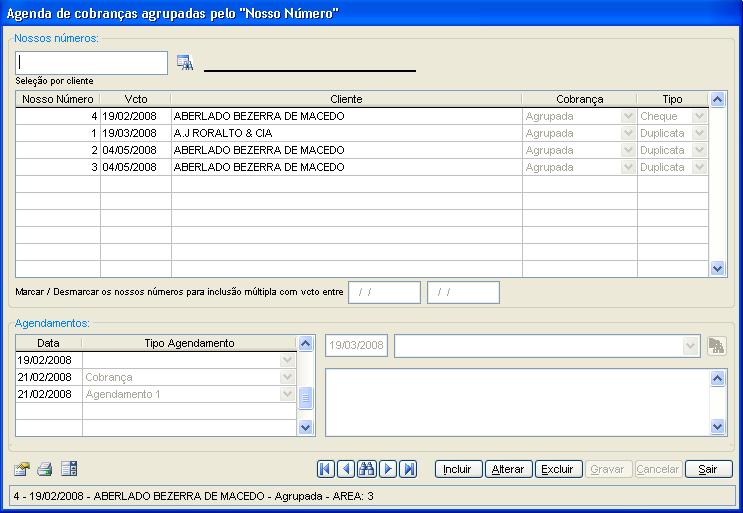Open the report list icon beside printer
Viewport: 743px width, 513px height.
click(x=69, y=469)
